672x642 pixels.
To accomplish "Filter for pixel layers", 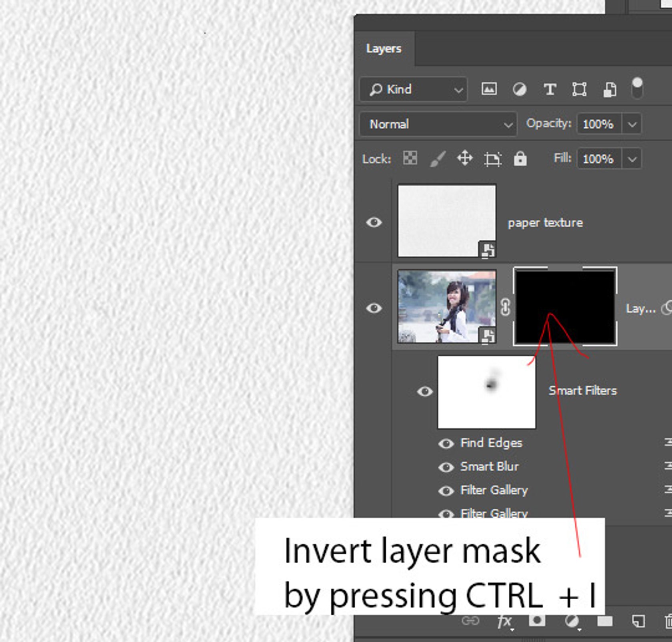I will pos(489,89).
